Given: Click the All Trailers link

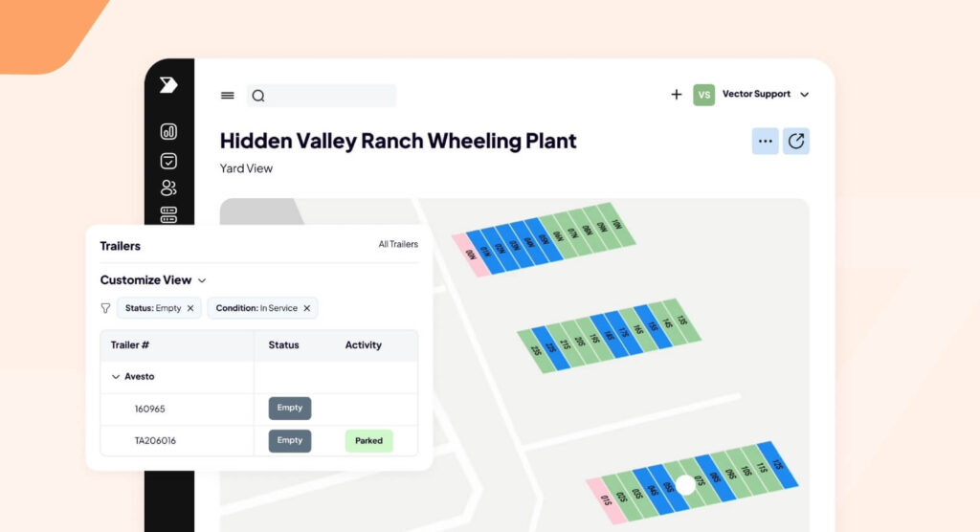Looking at the screenshot, I should tap(398, 245).
